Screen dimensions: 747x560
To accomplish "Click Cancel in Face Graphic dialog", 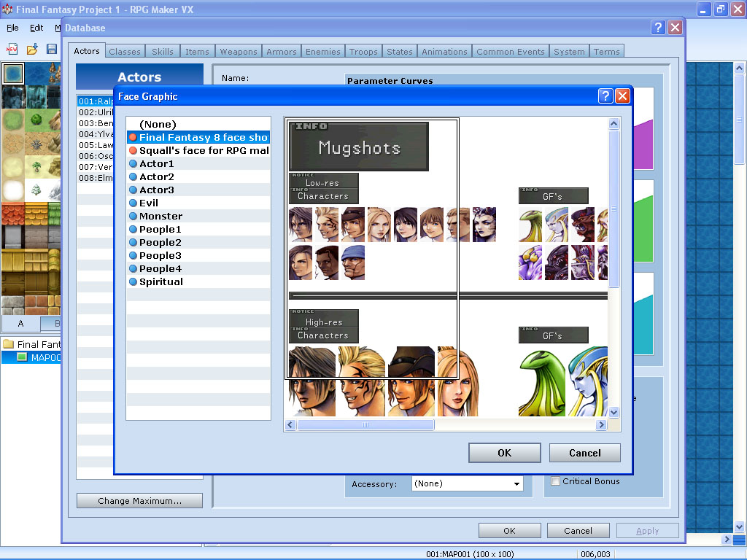I will tap(584, 453).
